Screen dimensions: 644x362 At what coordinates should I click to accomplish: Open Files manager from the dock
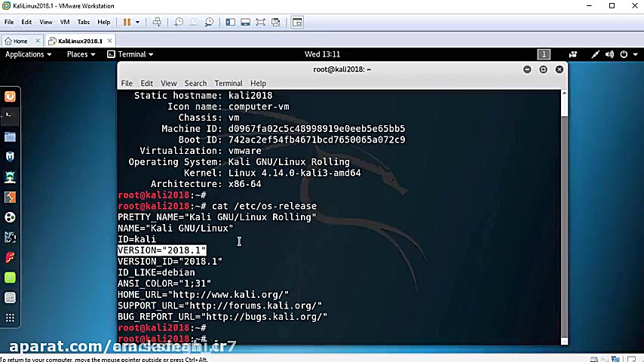pos(10,137)
